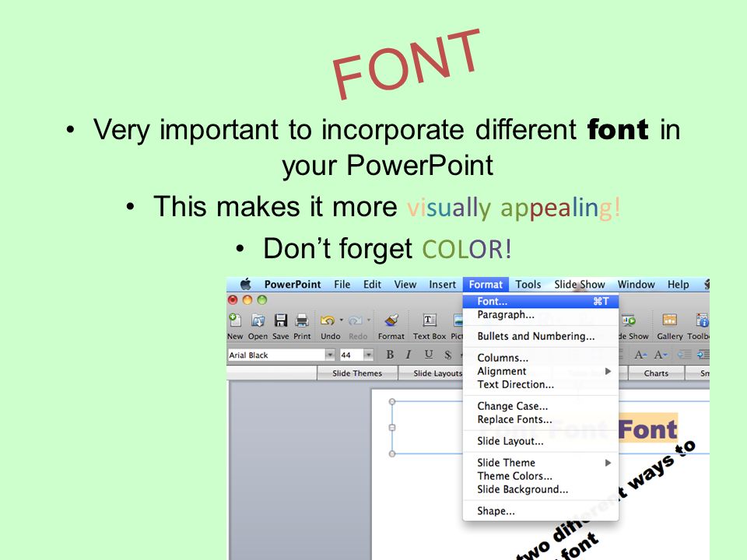Switch to the Slide Layouts tab
The height and width of the screenshot is (560, 747).
click(x=437, y=373)
